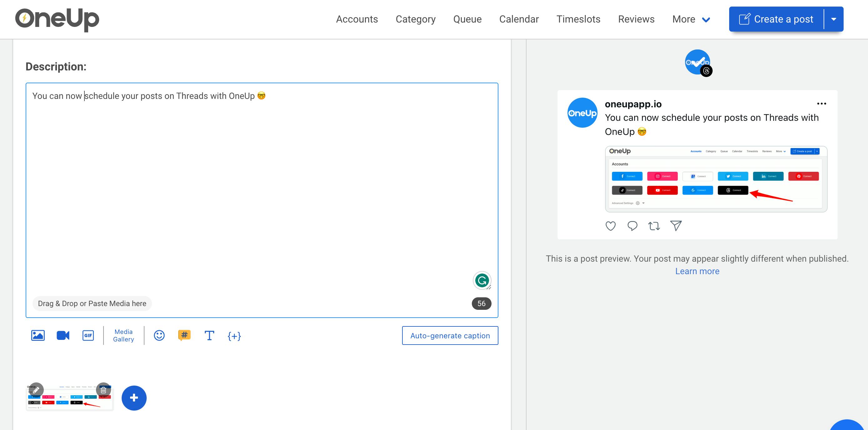The image size is (868, 430).
Task: Click the comment bubble icon
Action: [633, 226]
